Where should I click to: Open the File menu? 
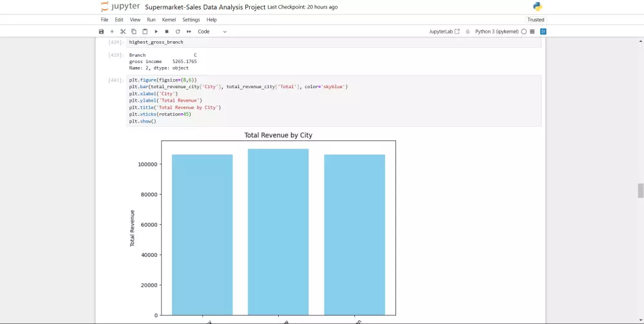[105, 20]
